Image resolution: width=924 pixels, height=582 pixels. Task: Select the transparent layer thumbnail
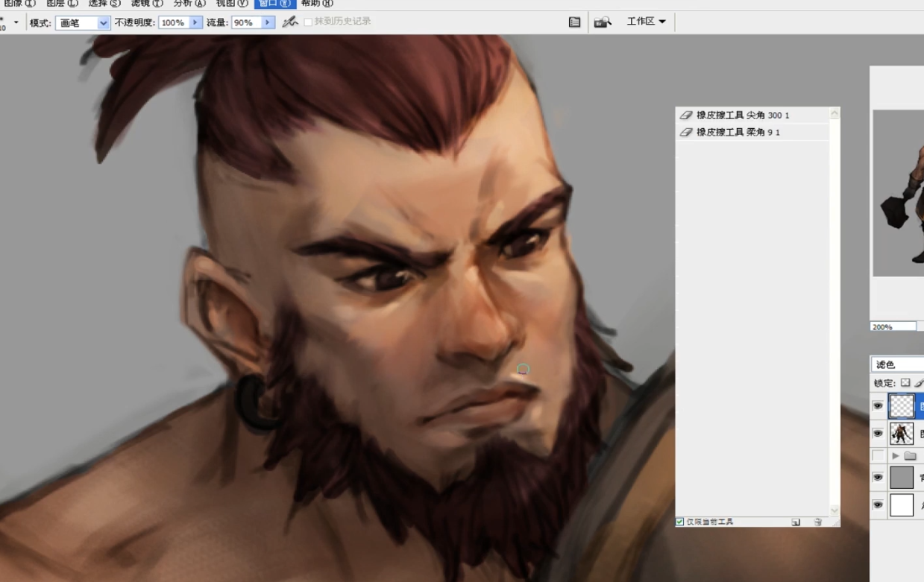[902, 406]
